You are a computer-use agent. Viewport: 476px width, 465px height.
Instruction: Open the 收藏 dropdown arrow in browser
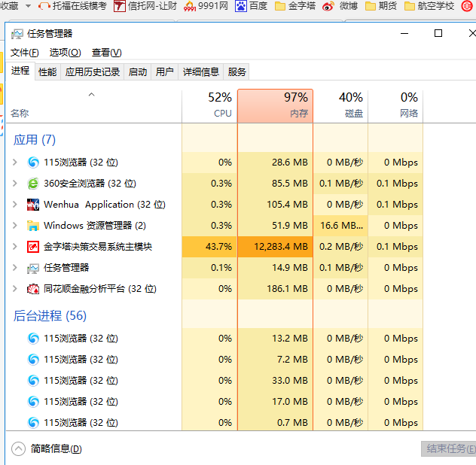click(28, 6)
